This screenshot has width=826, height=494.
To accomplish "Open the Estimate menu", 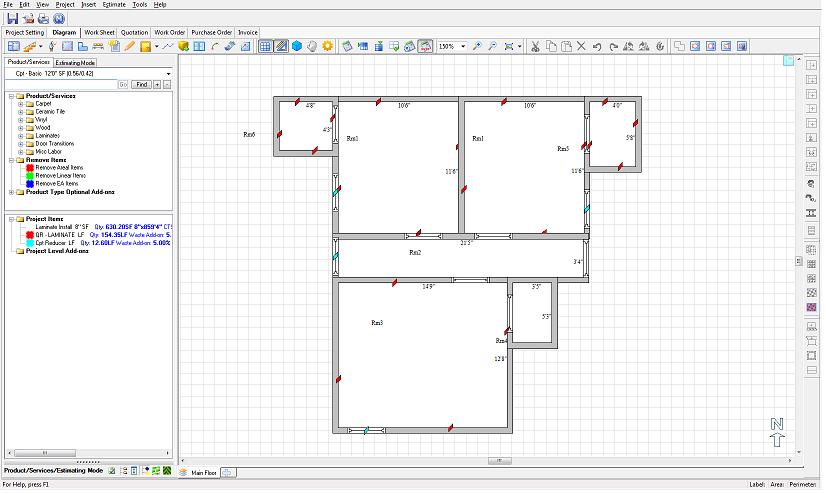I will pyautogui.click(x=114, y=5).
